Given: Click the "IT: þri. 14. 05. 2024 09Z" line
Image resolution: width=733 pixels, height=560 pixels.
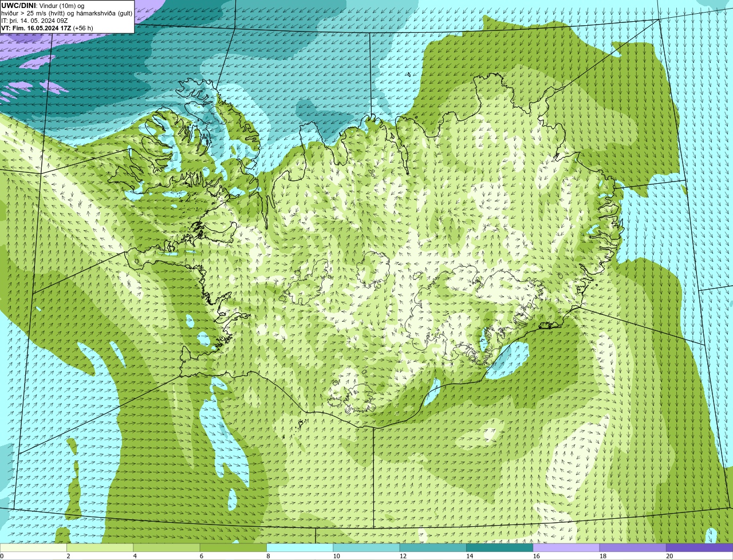Looking at the screenshot, I should pyautogui.click(x=34, y=21).
